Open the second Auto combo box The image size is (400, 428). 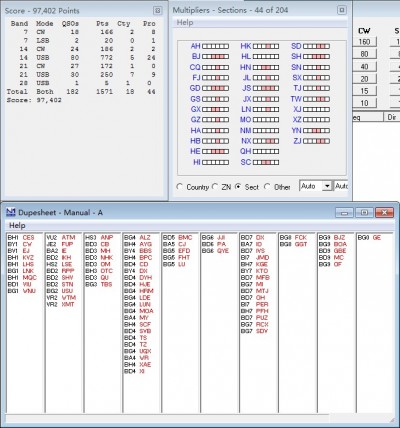341,186
